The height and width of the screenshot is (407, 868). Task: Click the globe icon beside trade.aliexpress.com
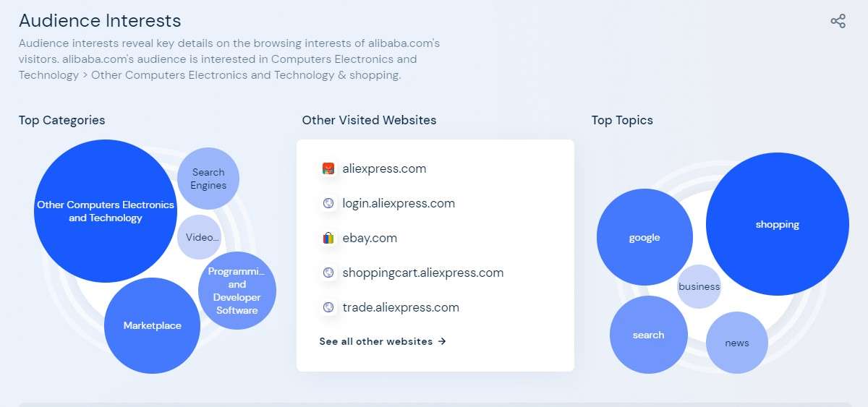pyautogui.click(x=328, y=307)
